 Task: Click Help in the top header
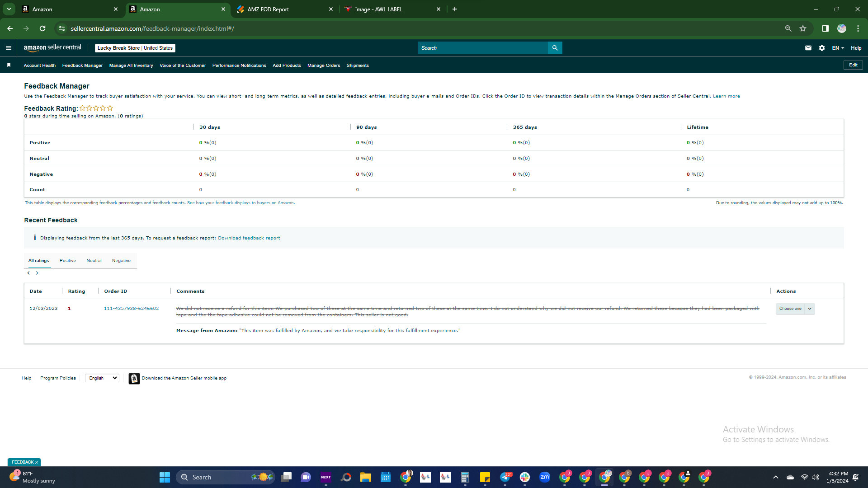coord(856,48)
